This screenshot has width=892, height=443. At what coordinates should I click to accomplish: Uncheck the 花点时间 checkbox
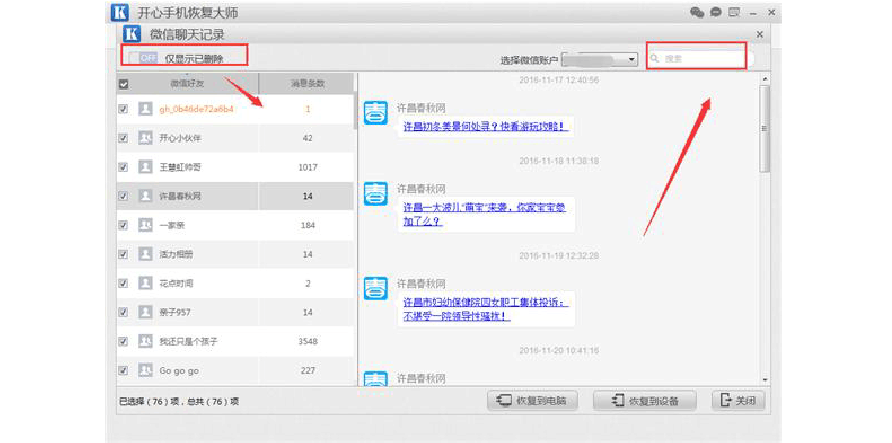[123, 283]
